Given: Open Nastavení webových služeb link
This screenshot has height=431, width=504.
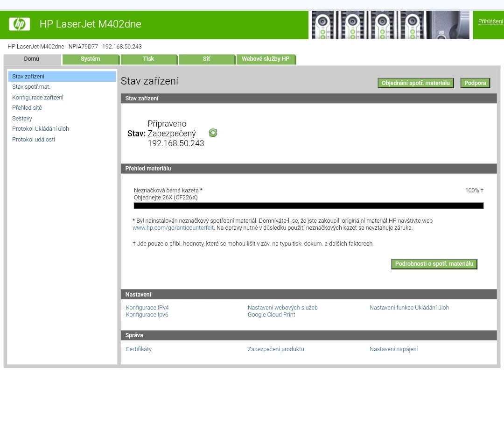Looking at the screenshot, I should [x=282, y=308].
